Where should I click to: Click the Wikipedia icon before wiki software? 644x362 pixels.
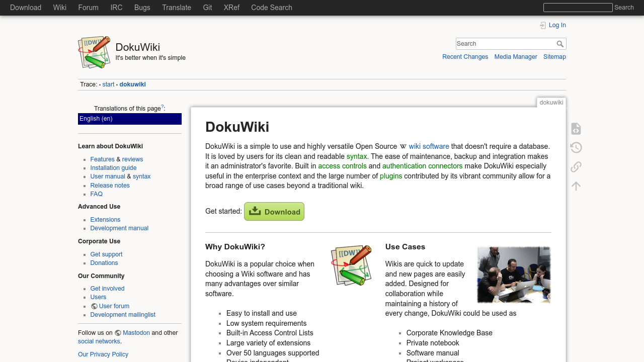coord(403,147)
